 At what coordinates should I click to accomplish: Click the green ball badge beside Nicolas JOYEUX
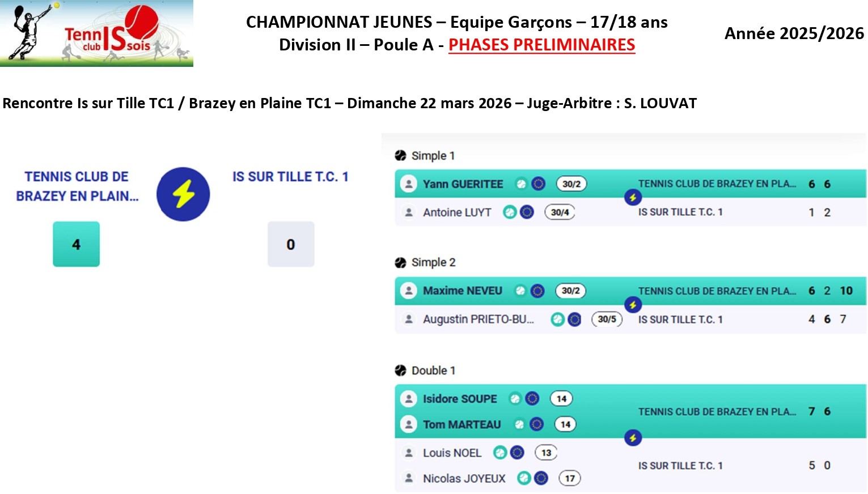(x=524, y=479)
